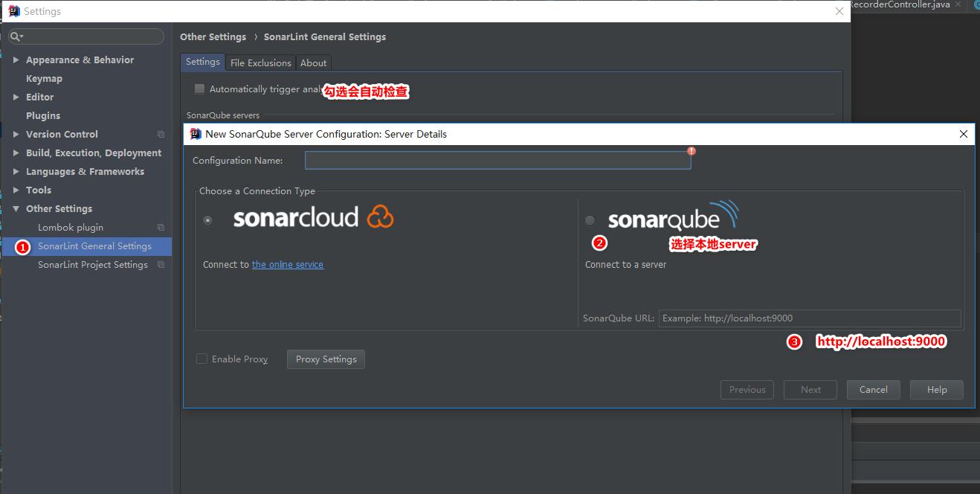Screen dimensions: 980x494
Task: Click the project-level icon beside SonarLint Project Settings
Action: click(161, 265)
